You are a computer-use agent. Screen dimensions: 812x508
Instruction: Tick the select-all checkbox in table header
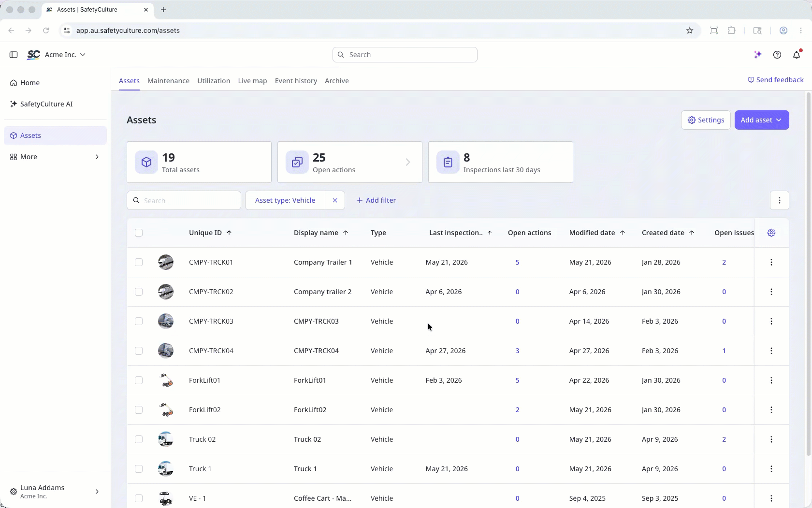click(x=139, y=233)
